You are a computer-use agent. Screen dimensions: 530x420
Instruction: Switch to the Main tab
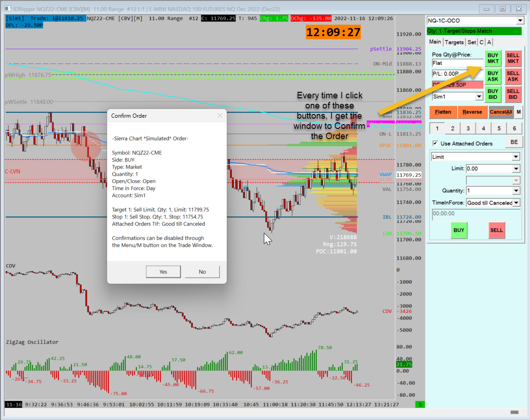(435, 42)
